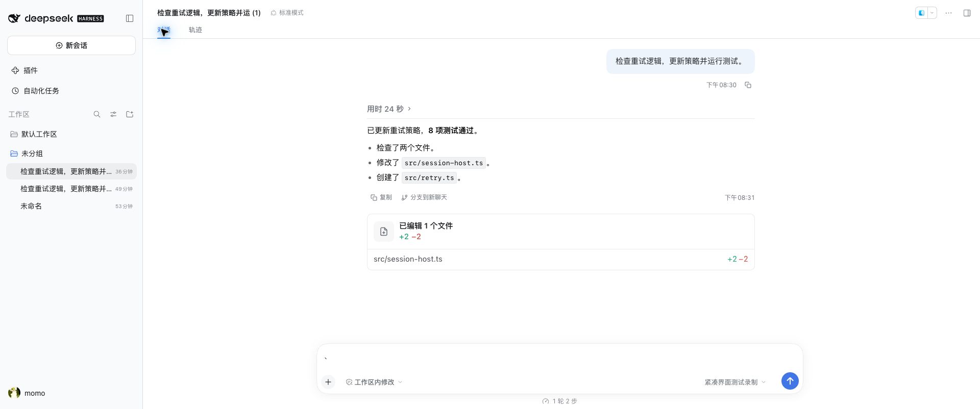Click the 复制 button under the reply
The height and width of the screenshot is (409, 980).
381,197
